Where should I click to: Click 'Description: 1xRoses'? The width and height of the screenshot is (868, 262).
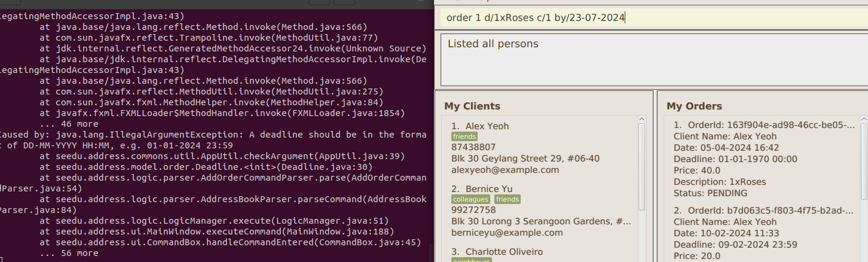(720, 182)
